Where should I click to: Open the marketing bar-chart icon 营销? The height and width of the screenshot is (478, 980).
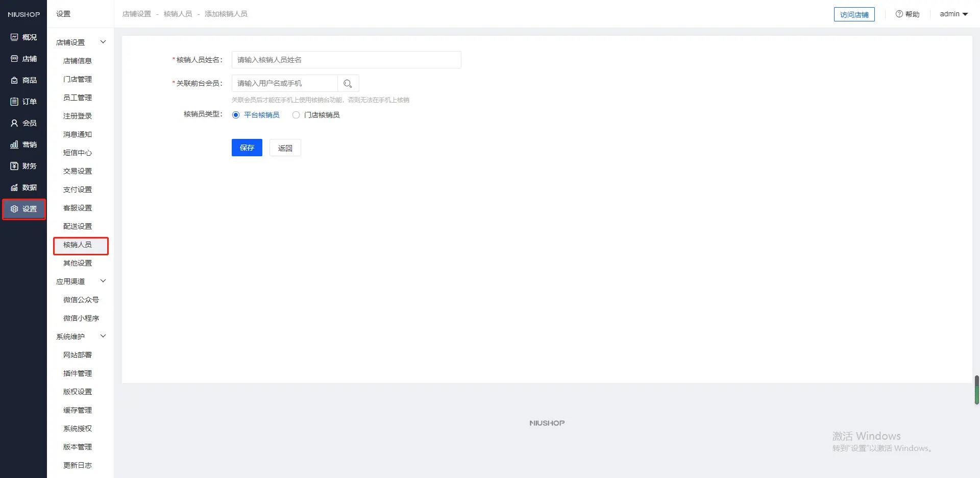(x=14, y=145)
